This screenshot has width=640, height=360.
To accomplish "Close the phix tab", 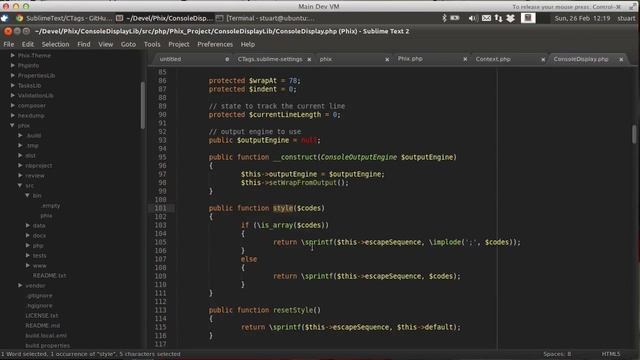I will (x=387, y=59).
